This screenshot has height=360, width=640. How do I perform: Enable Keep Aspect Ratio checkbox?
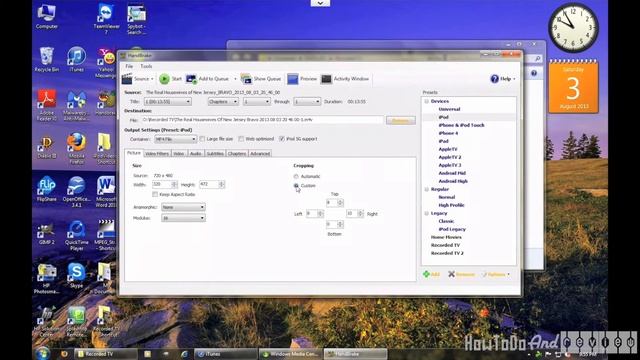[x=155, y=195]
